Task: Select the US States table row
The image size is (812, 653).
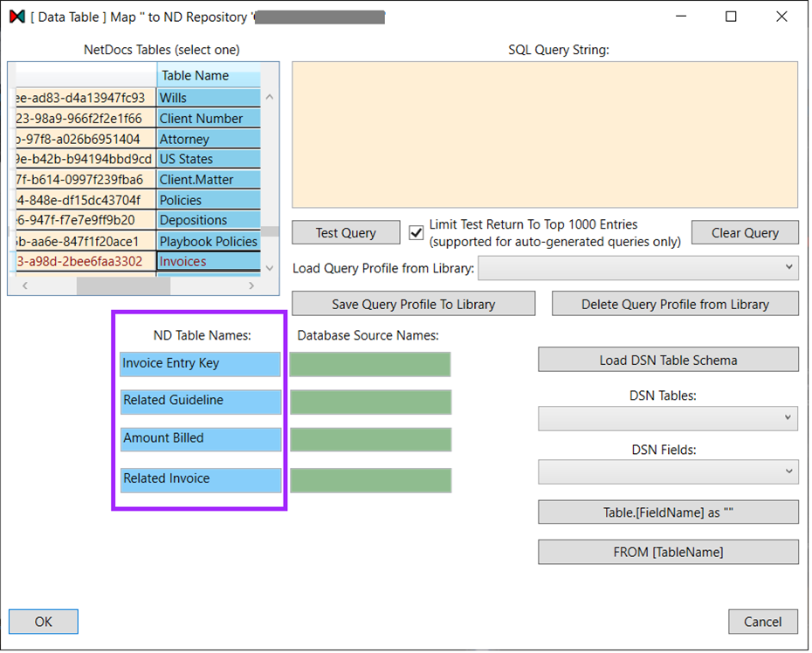Action: click(209, 159)
